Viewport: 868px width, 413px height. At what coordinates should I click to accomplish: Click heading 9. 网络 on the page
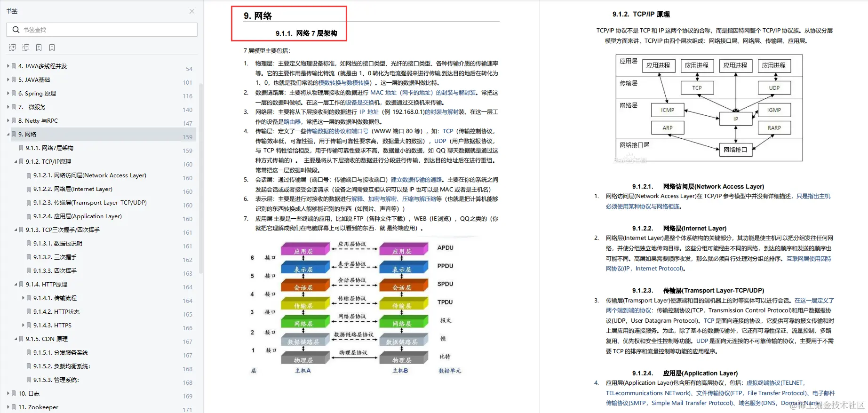tap(258, 16)
